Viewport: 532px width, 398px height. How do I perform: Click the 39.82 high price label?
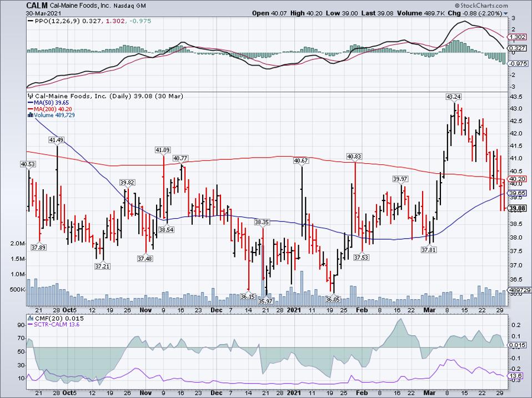[x=127, y=183]
